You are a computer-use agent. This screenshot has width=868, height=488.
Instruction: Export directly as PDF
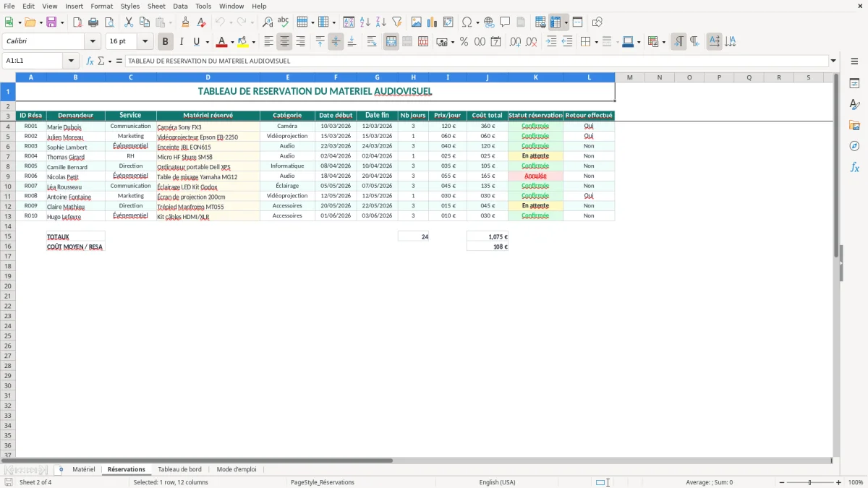click(77, 22)
